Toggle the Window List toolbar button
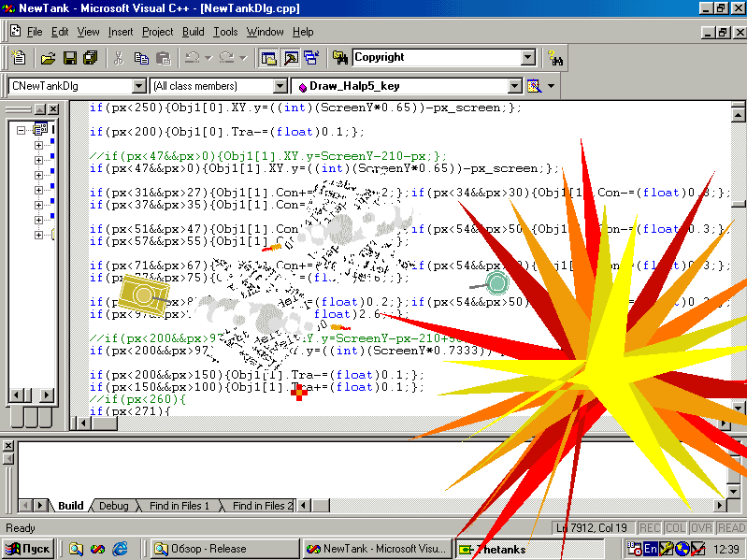The image size is (747, 560). point(311,58)
